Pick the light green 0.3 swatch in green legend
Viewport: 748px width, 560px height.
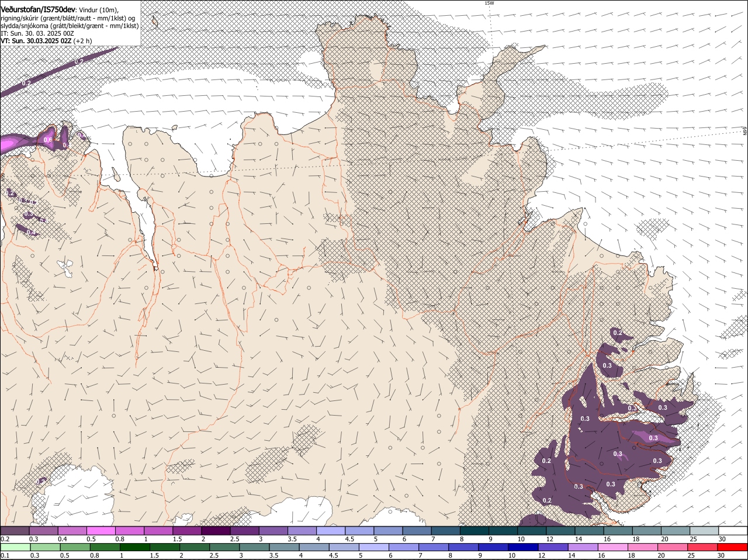pos(45,547)
